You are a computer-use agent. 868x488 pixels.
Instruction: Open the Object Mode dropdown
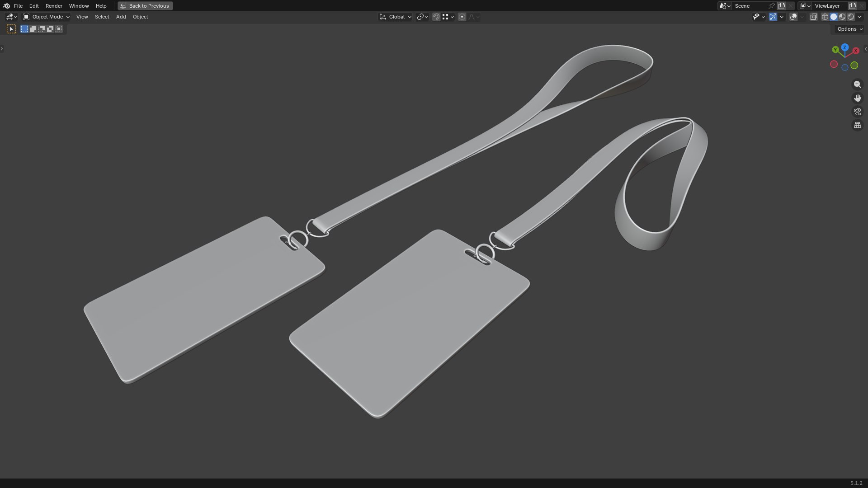(x=46, y=17)
